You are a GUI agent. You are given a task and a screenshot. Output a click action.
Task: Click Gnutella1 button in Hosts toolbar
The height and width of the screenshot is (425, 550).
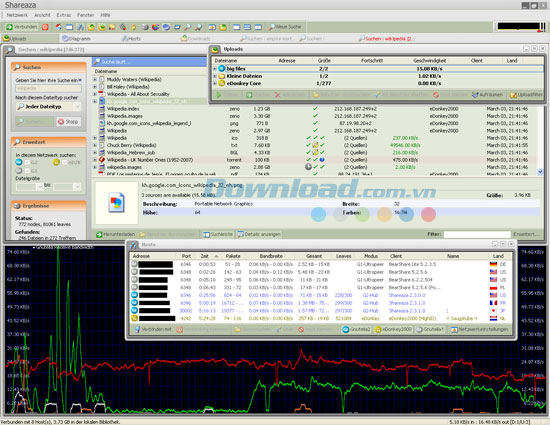pos(430,329)
